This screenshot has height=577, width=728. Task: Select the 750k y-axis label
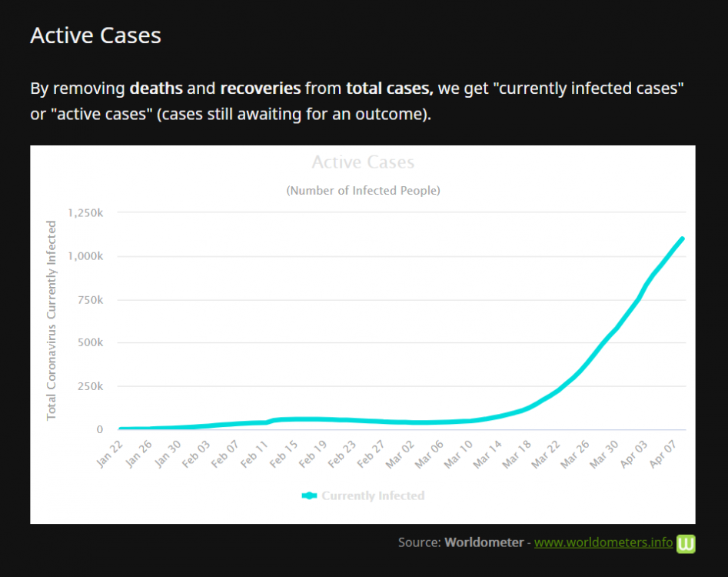pos(91,299)
